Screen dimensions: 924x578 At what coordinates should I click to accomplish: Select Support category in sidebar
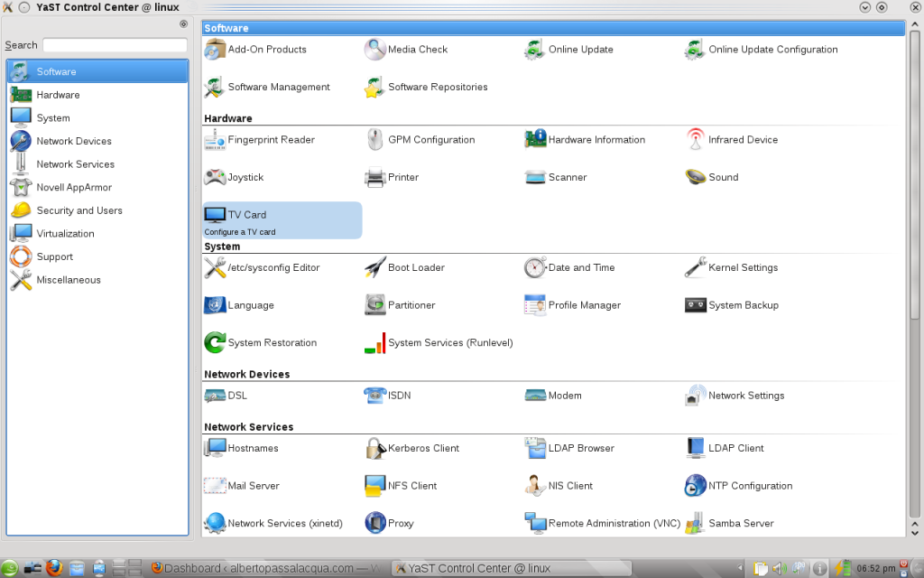97,256
